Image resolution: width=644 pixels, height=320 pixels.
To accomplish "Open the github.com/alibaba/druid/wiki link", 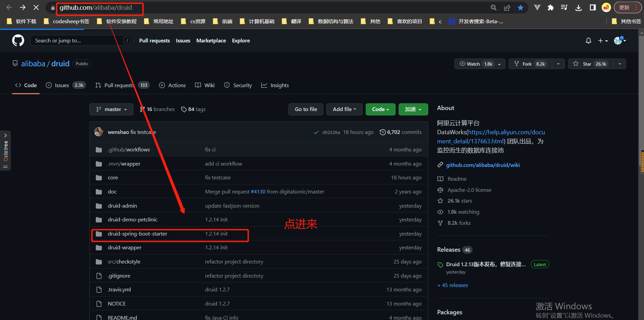I will pyautogui.click(x=483, y=165).
